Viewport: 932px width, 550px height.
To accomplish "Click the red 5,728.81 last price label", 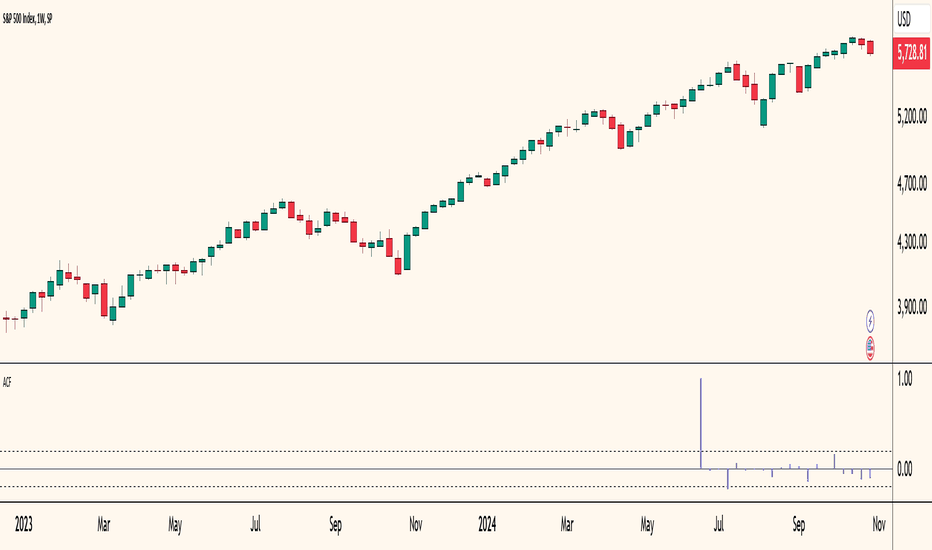I will [912, 52].
